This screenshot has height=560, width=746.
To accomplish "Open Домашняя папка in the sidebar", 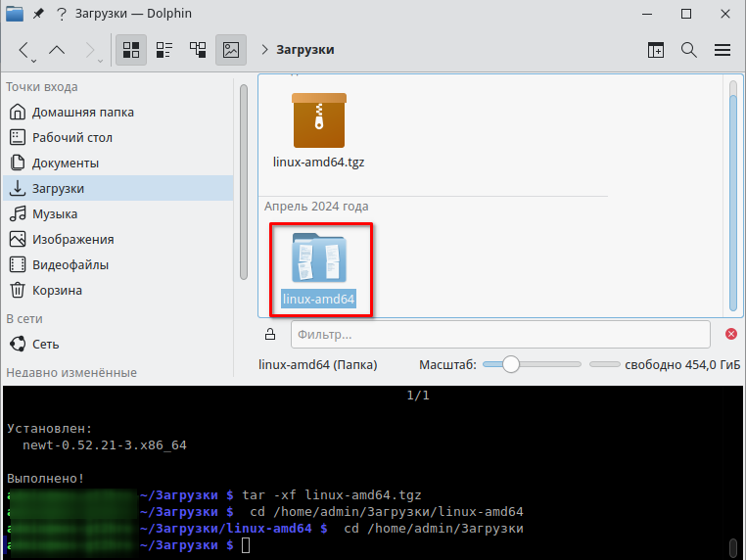I will (x=82, y=112).
